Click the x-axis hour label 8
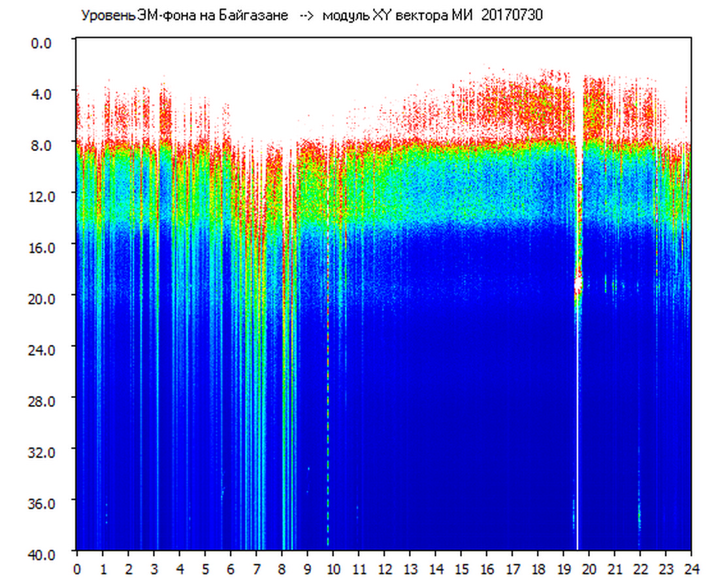Screen dimensions: 716x588 (x=282, y=569)
